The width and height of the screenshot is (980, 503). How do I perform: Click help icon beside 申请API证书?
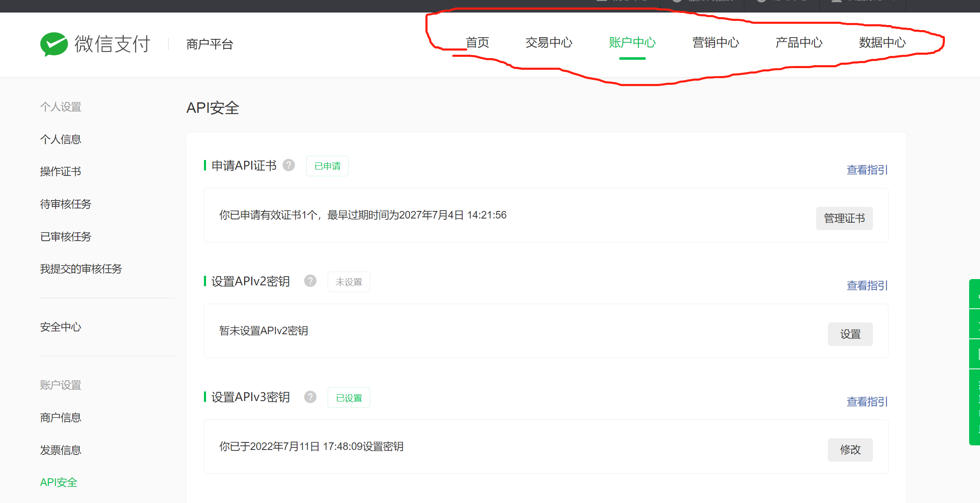tap(289, 165)
